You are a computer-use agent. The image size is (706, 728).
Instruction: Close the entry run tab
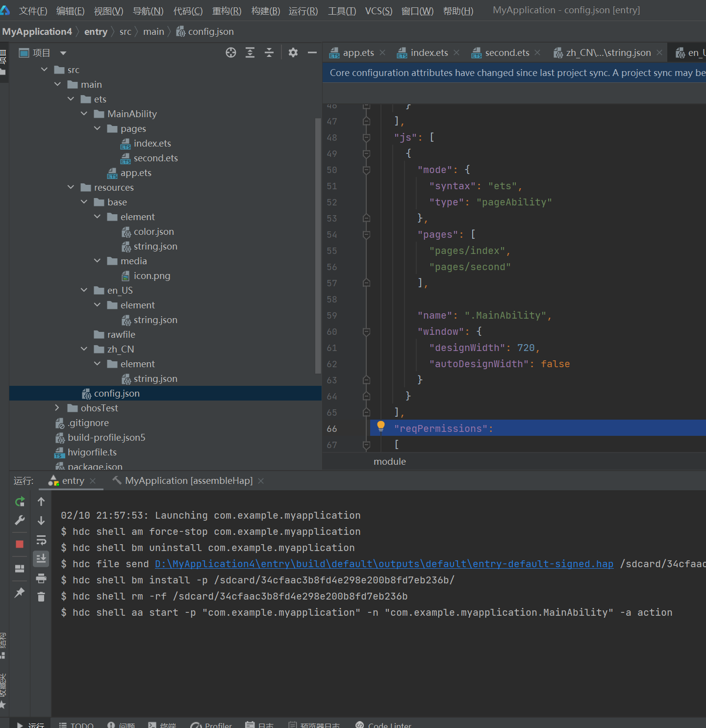[93, 481]
